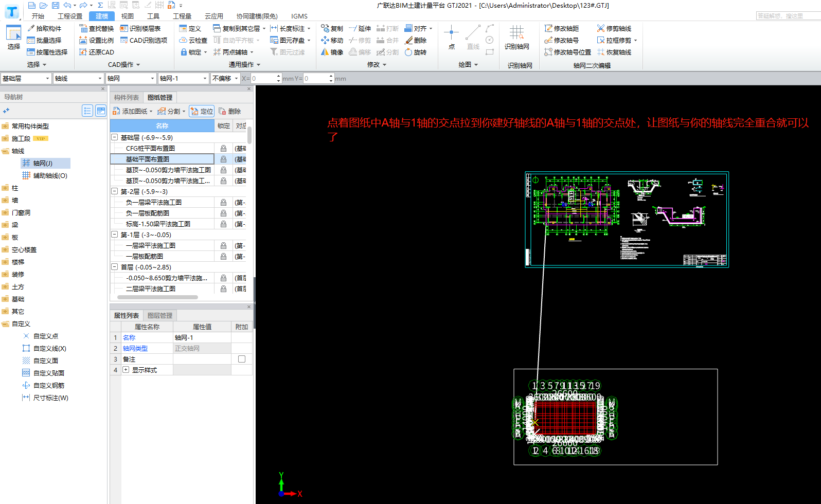Screen dimensions: 821x504
Task: Click the X coordinate input field
Action: pos(266,78)
